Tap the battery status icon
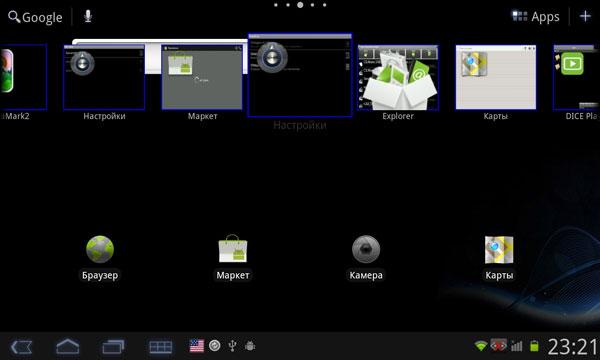 534,346
